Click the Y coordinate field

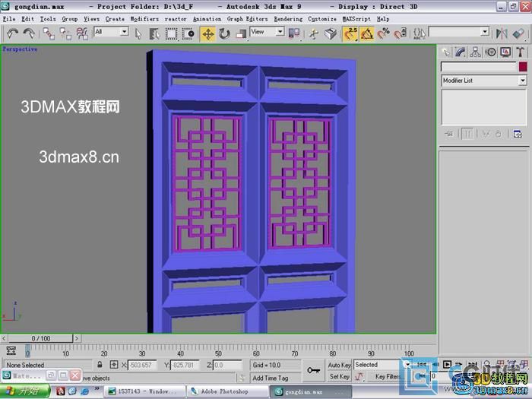point(185,365)
